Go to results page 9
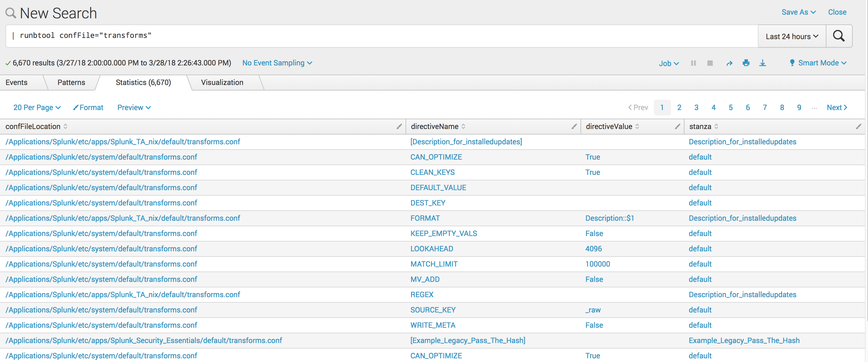868x362 pixels. tap(799, 107)
